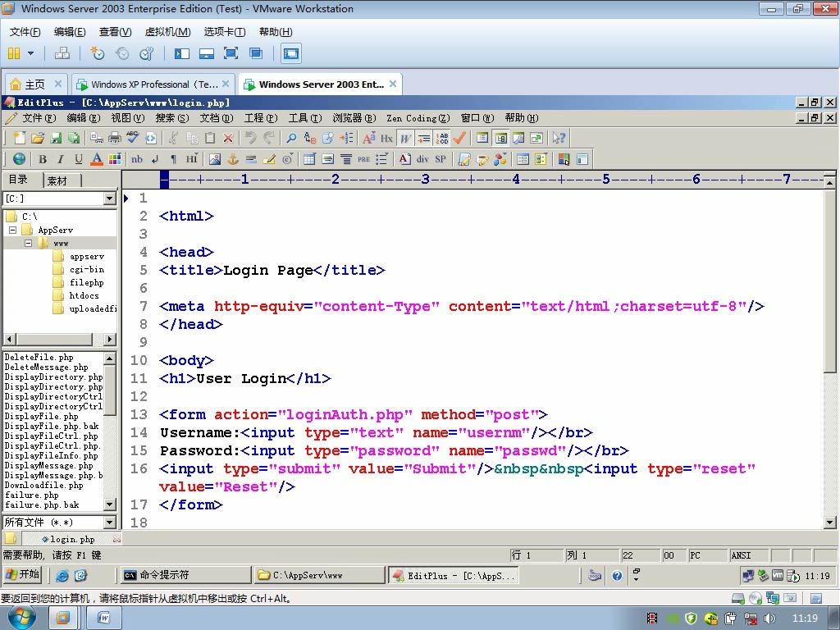This screenshot has width=840, height=630.
Task: Open the font color palette grid
Action: 115,159
